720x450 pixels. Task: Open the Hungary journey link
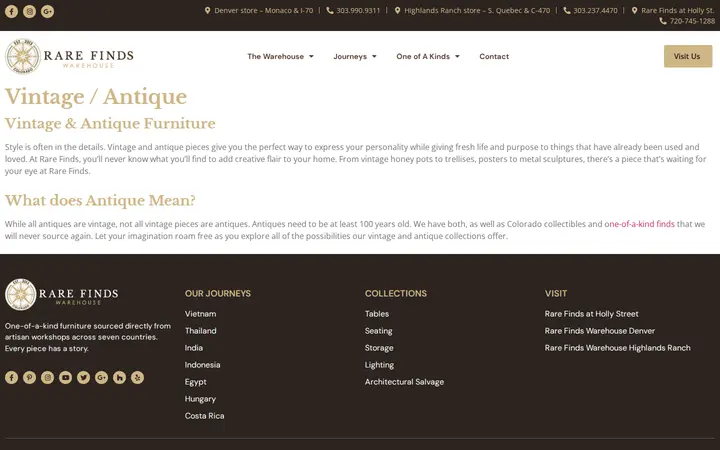[200, 399]
